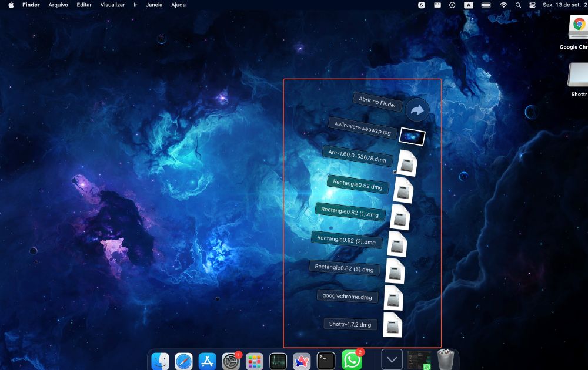This screenshot has height=370, width=588.
Task: Click the Shottr-1.7.2.dmg label
Action: (350, 324)
